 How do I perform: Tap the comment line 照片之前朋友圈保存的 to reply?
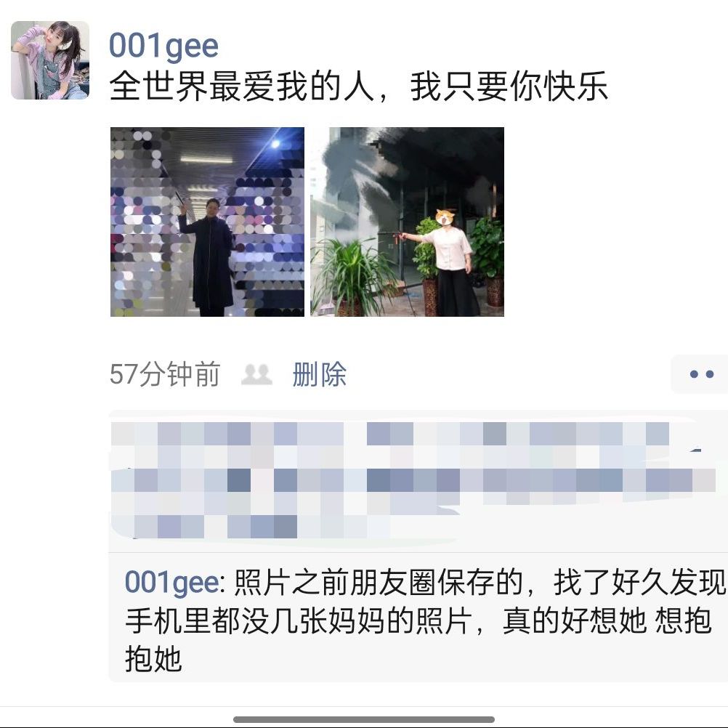378,582
